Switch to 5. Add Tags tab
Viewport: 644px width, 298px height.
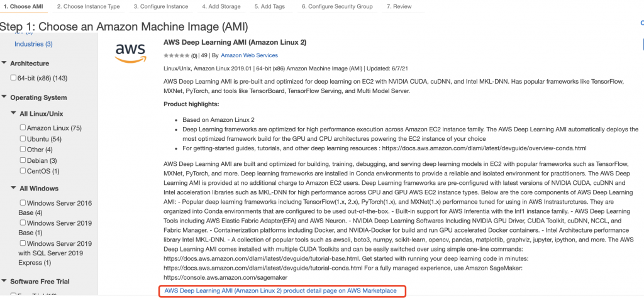click(269, 6)
